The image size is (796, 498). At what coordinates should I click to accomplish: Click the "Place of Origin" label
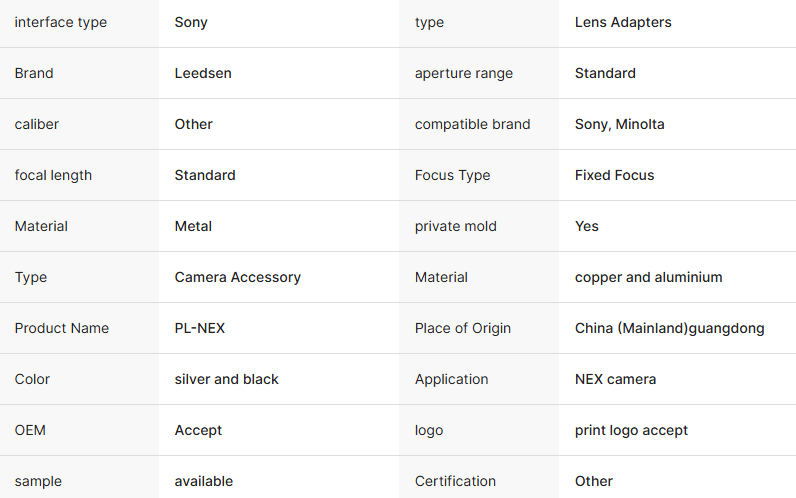[463, 328]
